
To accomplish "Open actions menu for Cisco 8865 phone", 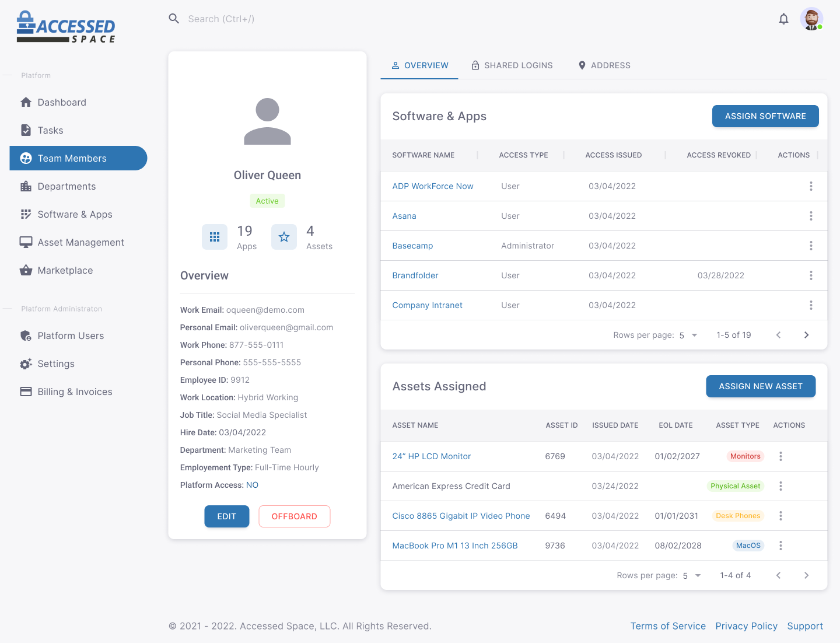I will (780, 516).
